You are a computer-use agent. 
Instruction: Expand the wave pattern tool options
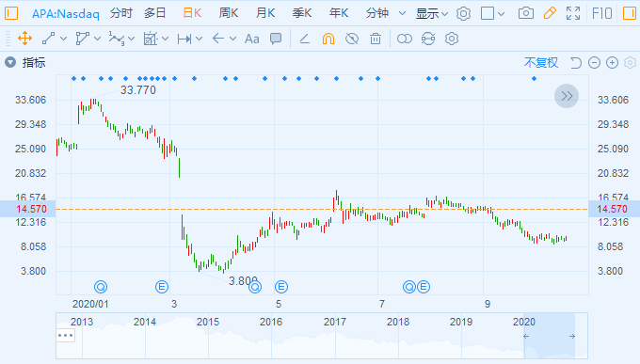[131, 39]
